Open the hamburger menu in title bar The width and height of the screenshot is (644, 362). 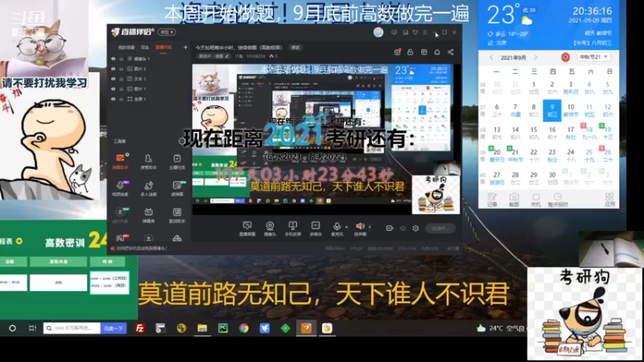pyautogui.click(x=425, y=32)
